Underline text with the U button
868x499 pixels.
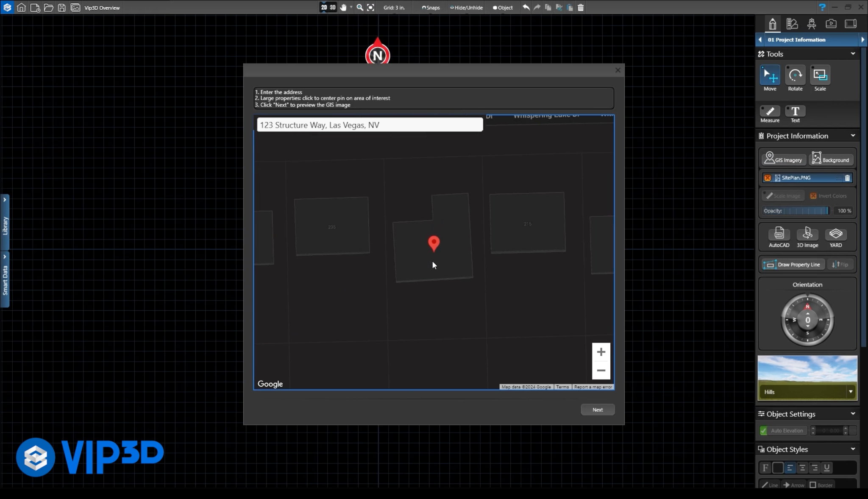(826, 468)
